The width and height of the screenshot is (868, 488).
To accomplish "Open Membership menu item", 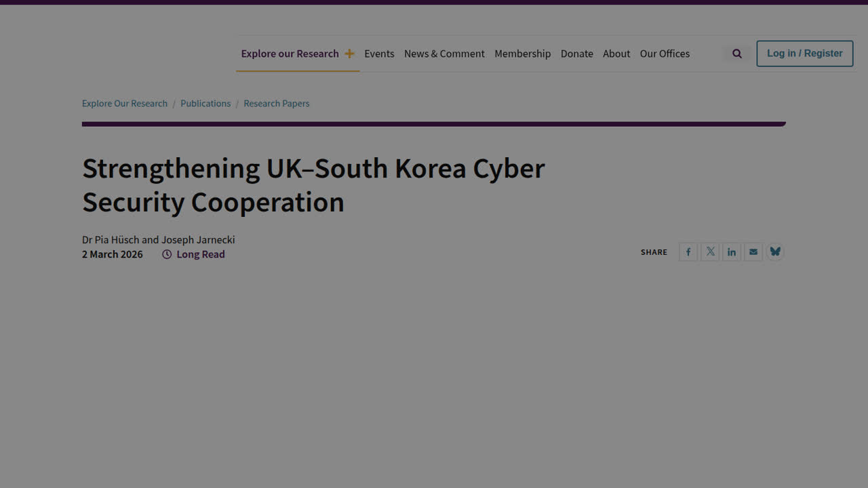I will [x=522, y=54].
